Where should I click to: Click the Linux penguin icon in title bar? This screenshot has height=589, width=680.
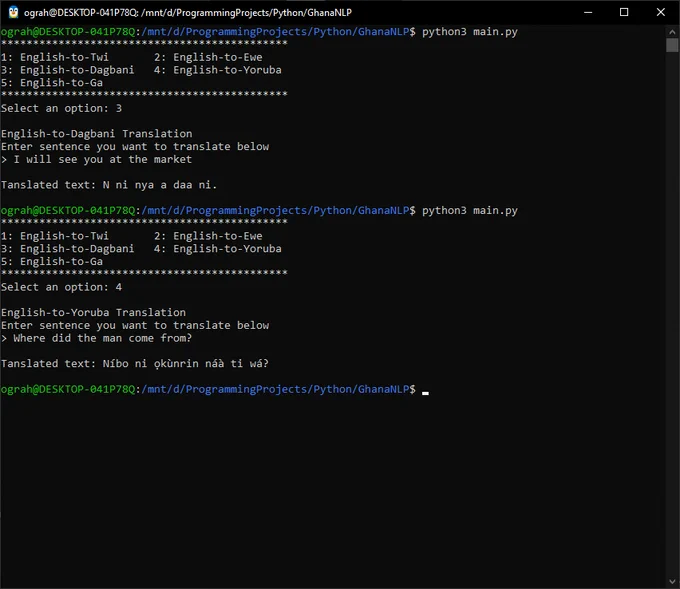(x=13, y=12)
